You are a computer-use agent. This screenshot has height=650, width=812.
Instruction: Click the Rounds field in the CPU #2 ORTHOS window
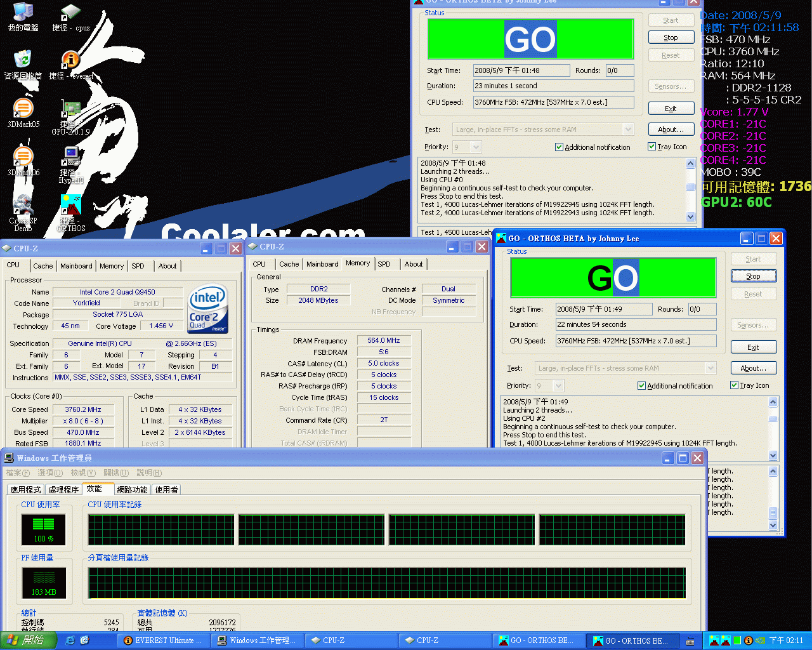(702, 309)
